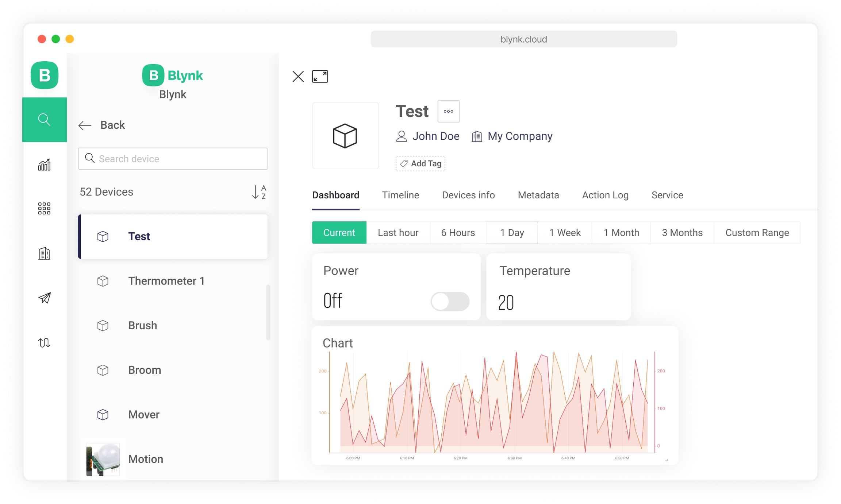Close the Test device panel
This screenshot has width=841, height=504.
tap(298, 77)
